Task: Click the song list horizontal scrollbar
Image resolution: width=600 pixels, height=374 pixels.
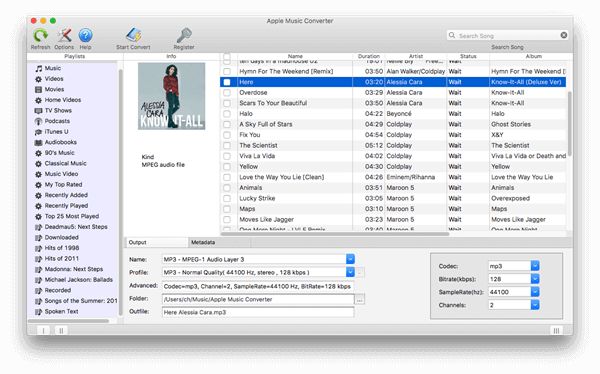Action: 335,234
